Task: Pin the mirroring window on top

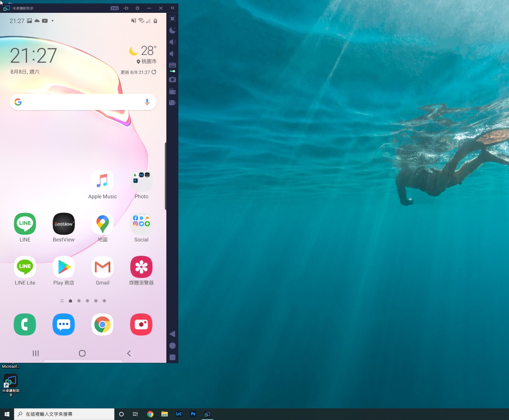Action: pos(126,8)
